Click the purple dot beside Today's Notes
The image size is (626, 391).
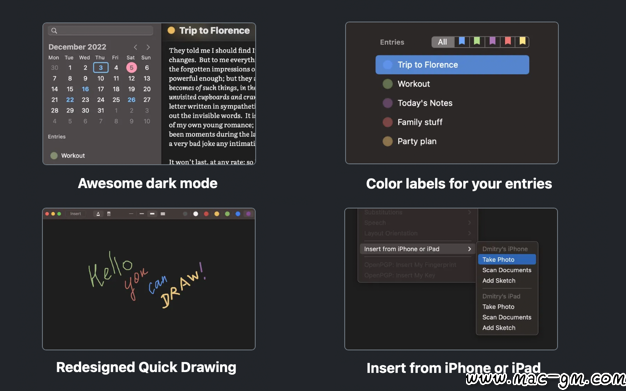pyautogui.click(x=387, y=103)
